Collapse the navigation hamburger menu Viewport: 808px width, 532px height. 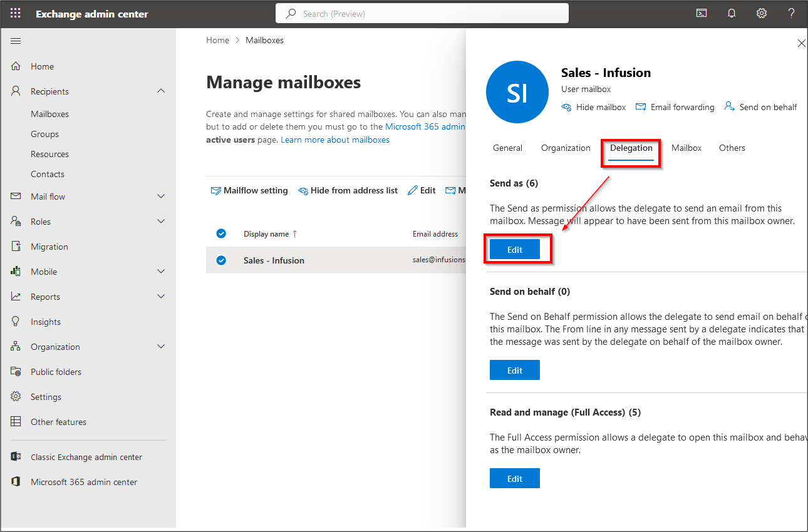click(16, 41)
